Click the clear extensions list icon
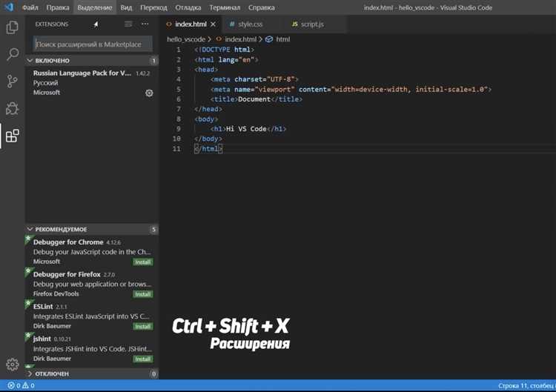The image size is (556, 392). (x=128, y=24)
